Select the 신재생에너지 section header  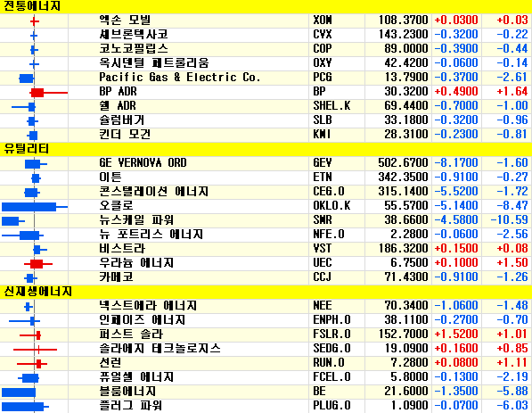click(x=266, y=292)
